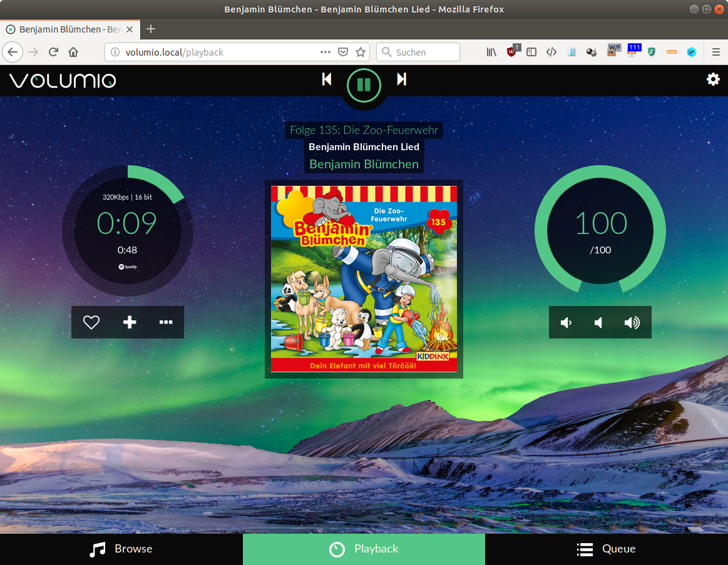Click the 320Kbps | 16 bit label
This screenshot has width=728, height=565.
[127, 197]
